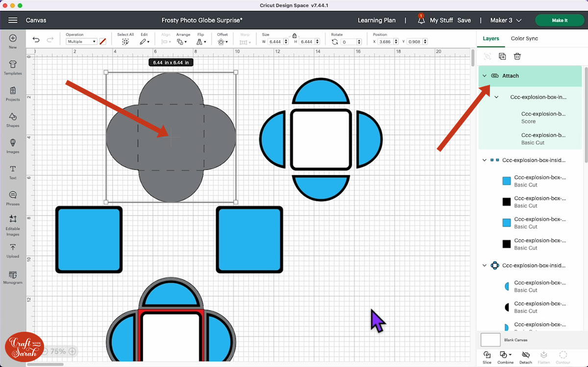Select the Score layer row
Screen dimensions: 588x367
pyautogui.click(x=530, y=118)
